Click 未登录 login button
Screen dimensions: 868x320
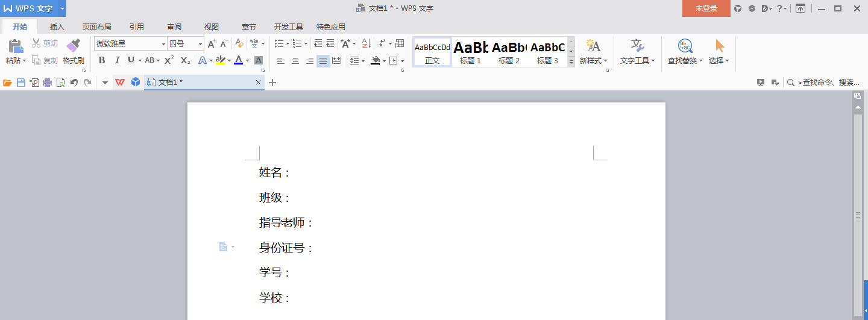click(x=706, y=8)
